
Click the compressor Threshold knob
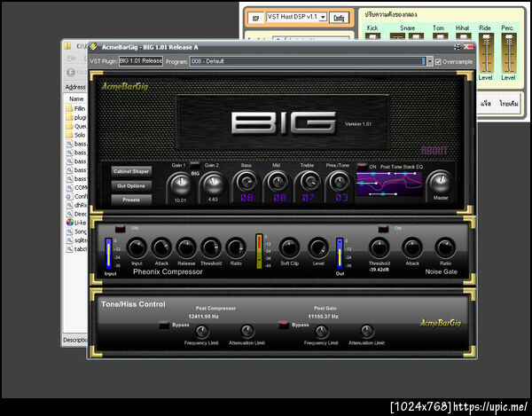click(x=211, y=248)
